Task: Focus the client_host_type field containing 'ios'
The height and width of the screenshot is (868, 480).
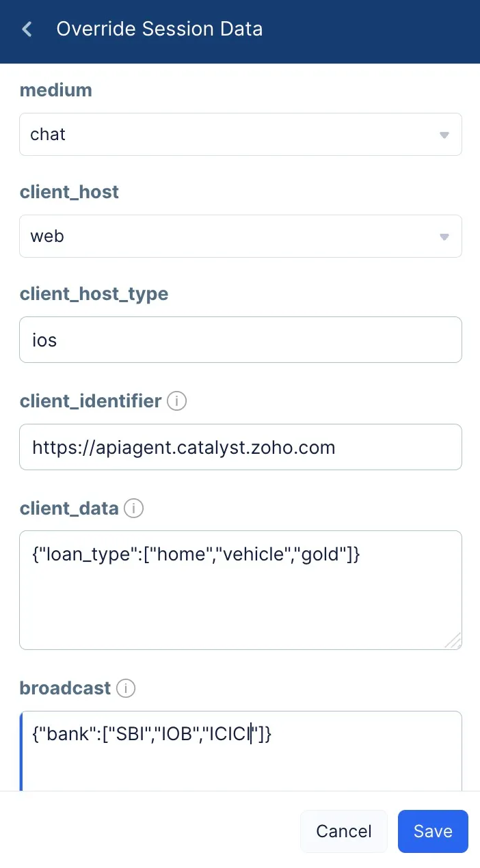Action: coord(240,340)
